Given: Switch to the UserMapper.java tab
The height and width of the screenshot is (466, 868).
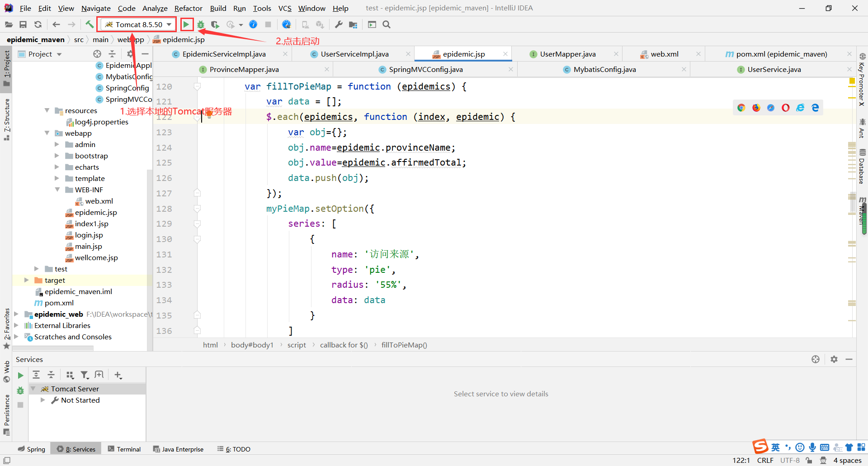Looking at the screenshot, I should tap(568, 54).
